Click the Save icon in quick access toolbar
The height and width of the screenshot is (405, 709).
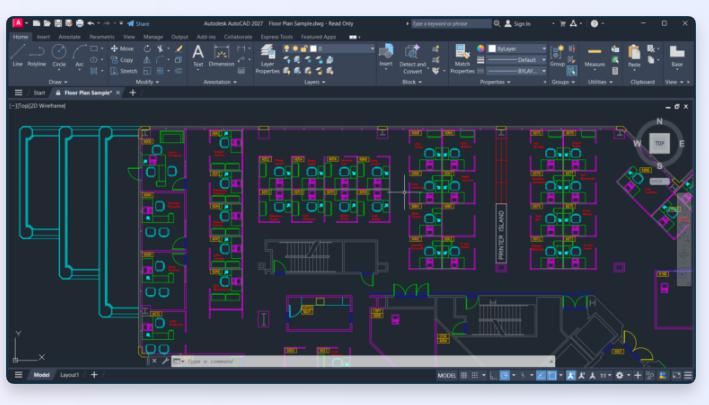[58, 23]
